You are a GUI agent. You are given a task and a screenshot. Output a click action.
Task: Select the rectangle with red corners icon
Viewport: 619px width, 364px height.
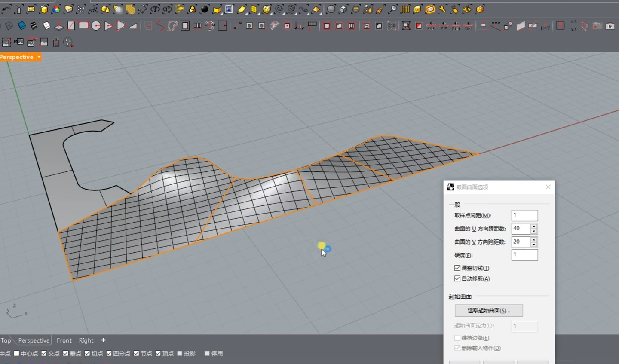[x=83, y=26]
